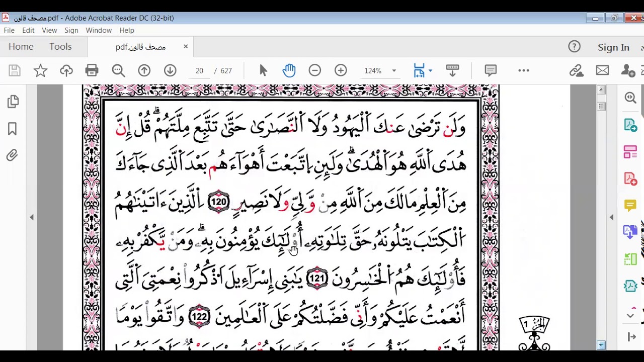This screenshot has height=362, width=644.
Task: Expand the fit page options arrow
Action: pyautogui.click(x=430, y=71)
